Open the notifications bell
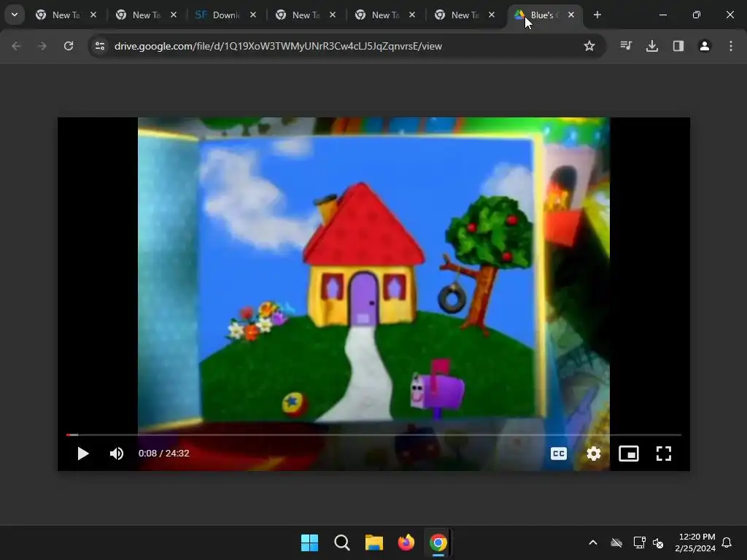747x560 pixels. pyautogui.click(x=727, y=542)
